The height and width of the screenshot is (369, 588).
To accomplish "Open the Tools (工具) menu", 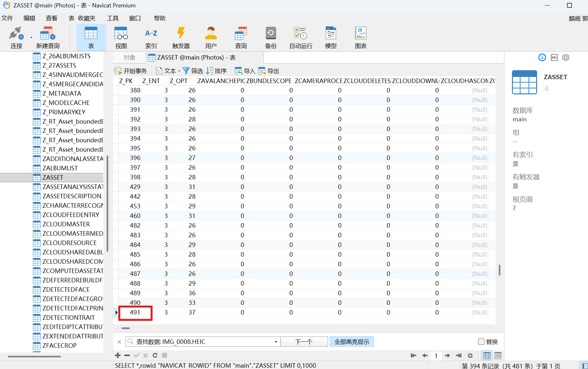I will (113, 18).
